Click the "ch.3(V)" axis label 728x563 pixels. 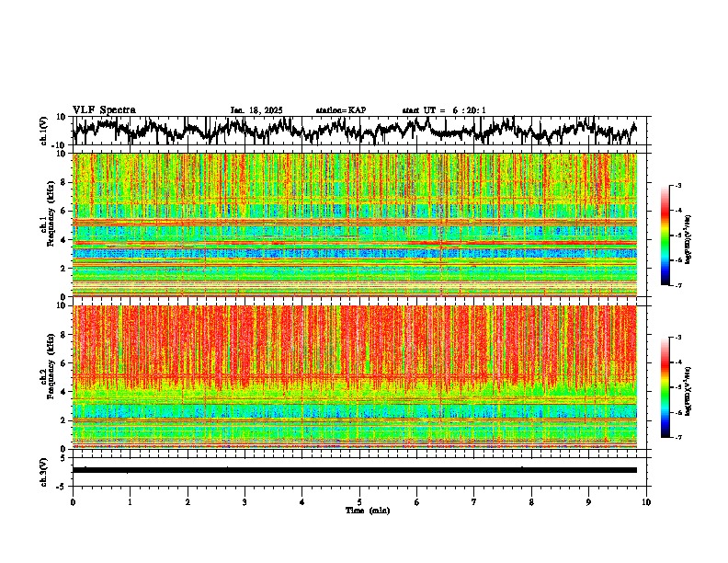(x=44, y=472)
